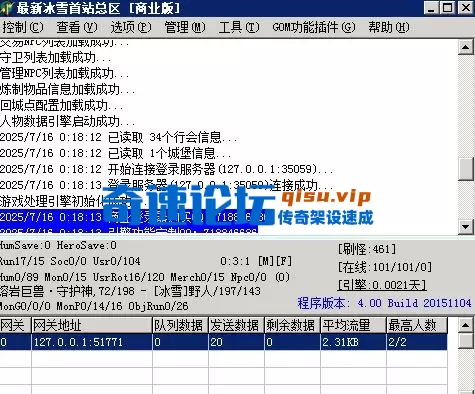Select log line 回城点配置加载成功
Viewport: 475px width, 394px height.
click(62, 105)
